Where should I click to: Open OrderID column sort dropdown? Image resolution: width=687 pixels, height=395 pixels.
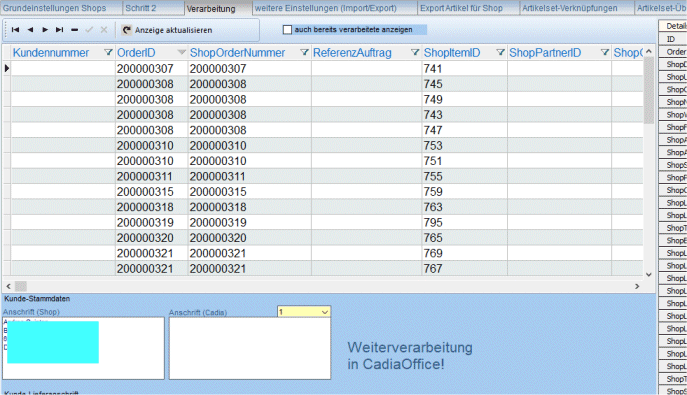181,53
